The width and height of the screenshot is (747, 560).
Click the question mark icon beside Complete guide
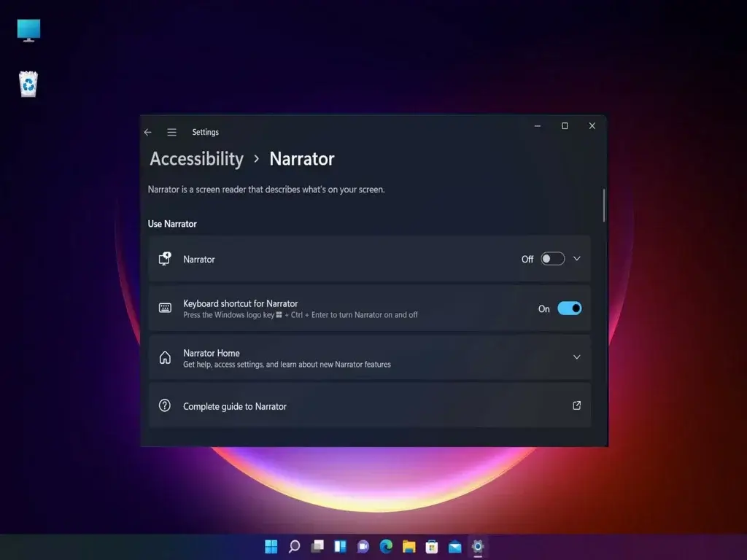[165, 406]
